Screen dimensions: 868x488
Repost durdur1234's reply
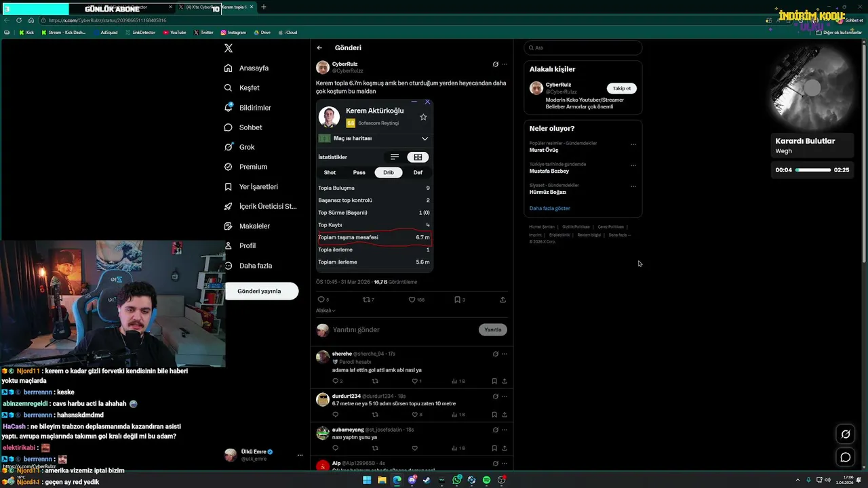[x=375, y=415]
